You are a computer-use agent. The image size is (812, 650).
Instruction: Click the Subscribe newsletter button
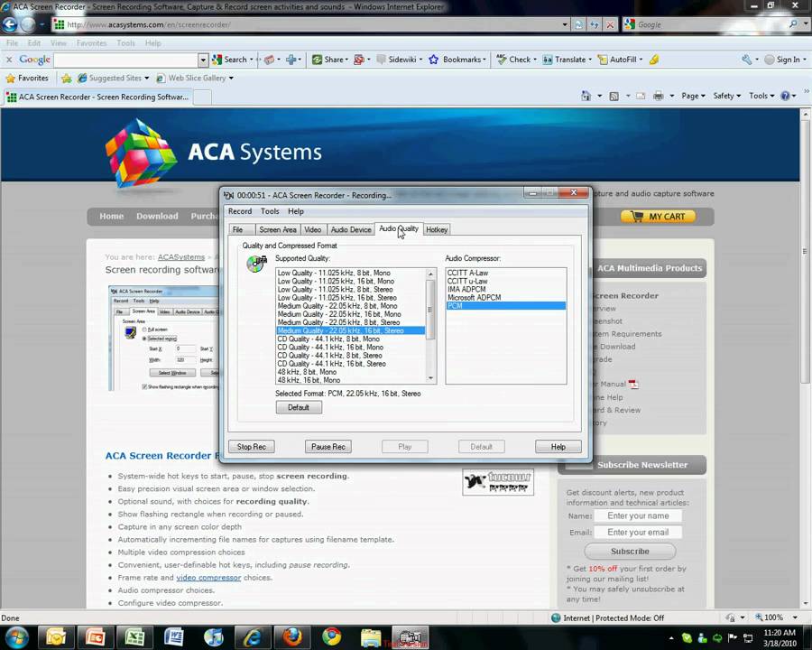click(630, 551)
